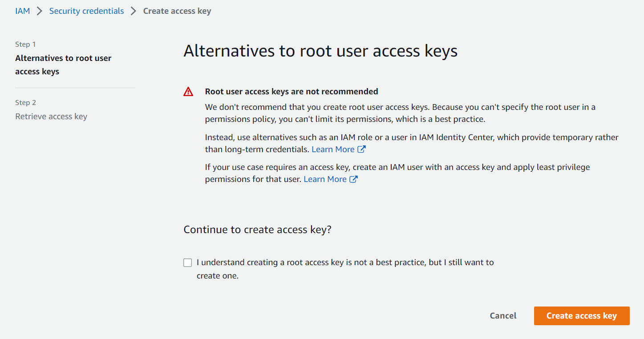The height and width of the screenshot is (339, 644).
Task: Click the Root user access keys not recommended heading
Action: pyautogui.click(x=291, y=91)
